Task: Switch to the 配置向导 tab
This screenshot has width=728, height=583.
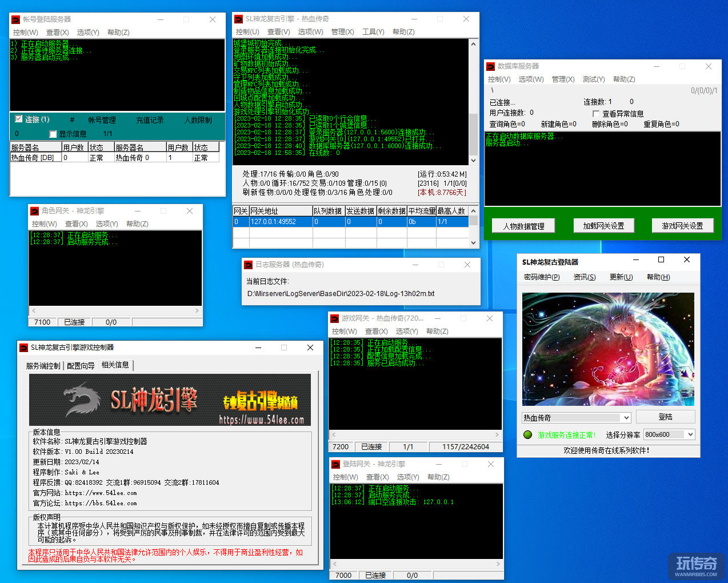Action: click(81, 366)
